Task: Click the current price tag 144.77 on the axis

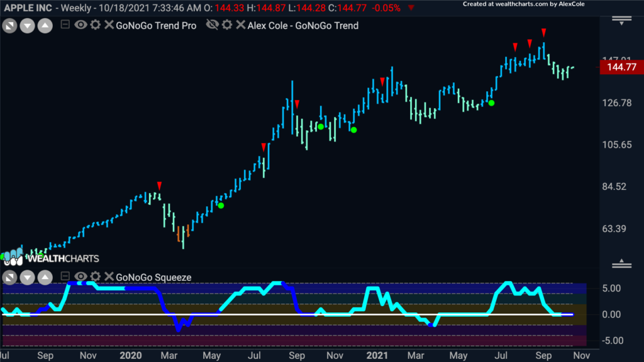Action: pyautogui.click(x=621, y=67)
